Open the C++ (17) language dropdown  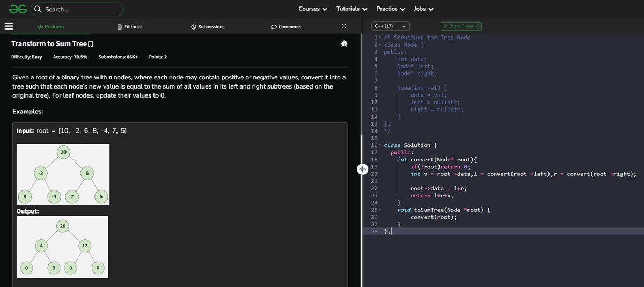click(391, 26)
